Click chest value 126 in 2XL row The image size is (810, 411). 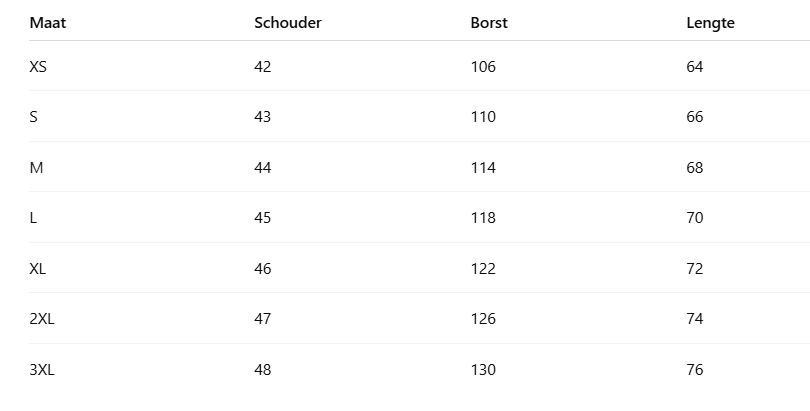(483, 319)
